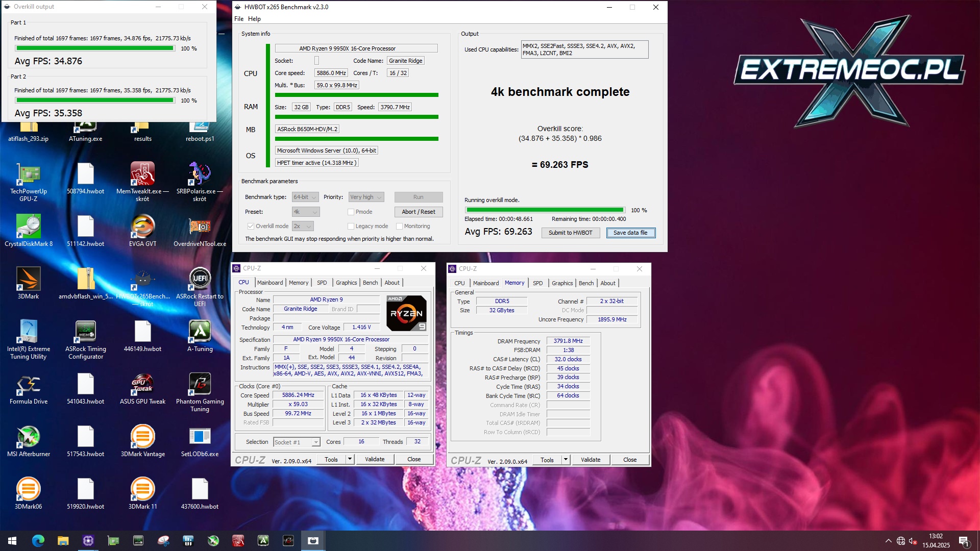Image resolution: width=980 pixels, height=551 pixels.
Task: Switch to Memory tab in left CPU-Z
Action: point(299,283)
